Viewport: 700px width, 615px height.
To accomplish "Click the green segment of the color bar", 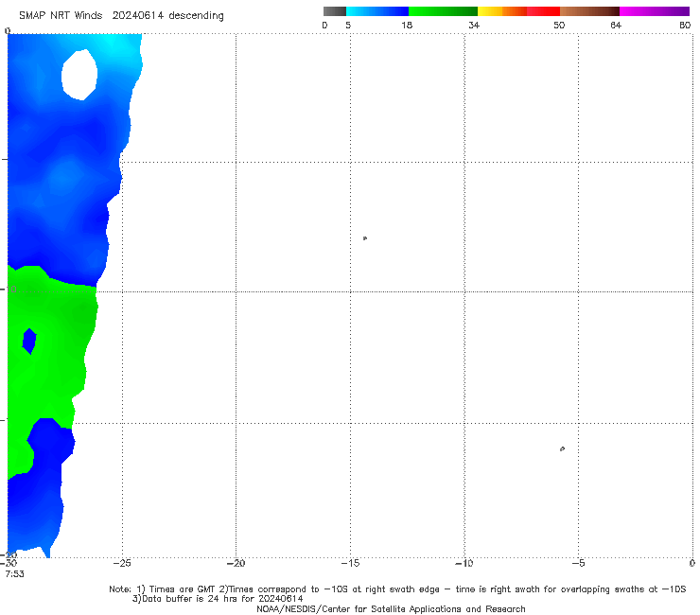I will coord(443,11).
